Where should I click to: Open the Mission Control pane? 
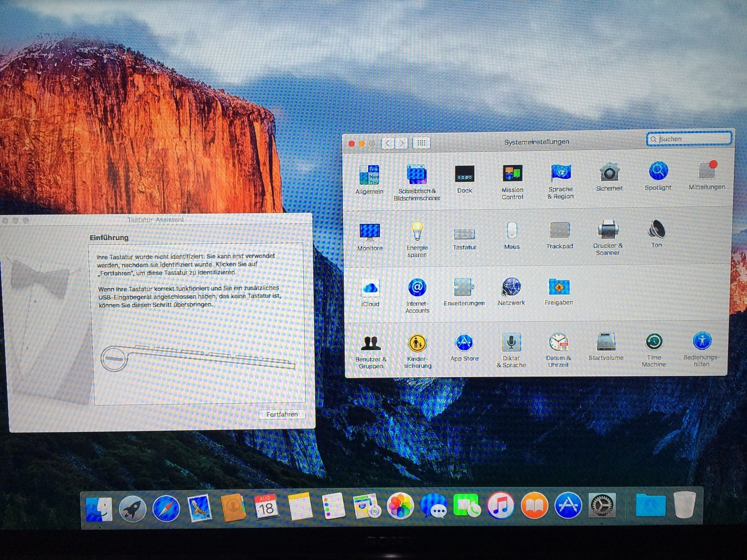pyautogui.click(x=512, y=174)
